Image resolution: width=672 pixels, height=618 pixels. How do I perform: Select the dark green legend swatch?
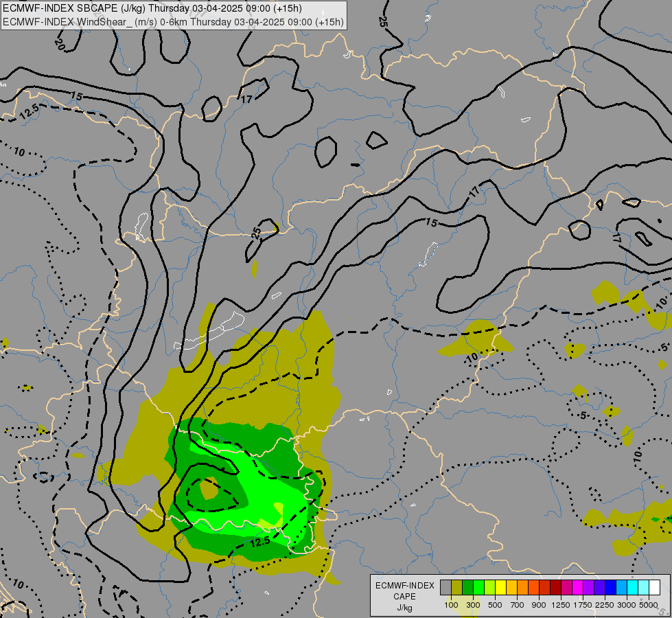[467, 587]
